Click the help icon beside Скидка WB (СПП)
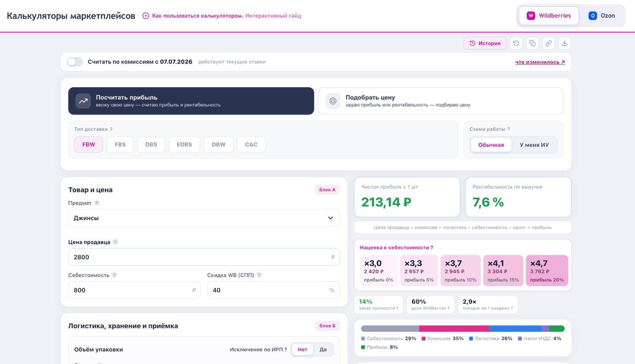This screenshot has width=635, height=364. click(259, 275)
